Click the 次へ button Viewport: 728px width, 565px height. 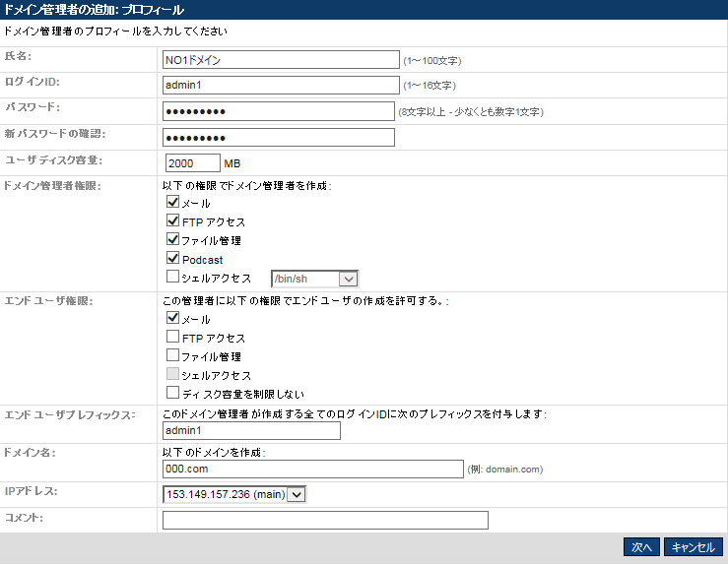point(641,547)
